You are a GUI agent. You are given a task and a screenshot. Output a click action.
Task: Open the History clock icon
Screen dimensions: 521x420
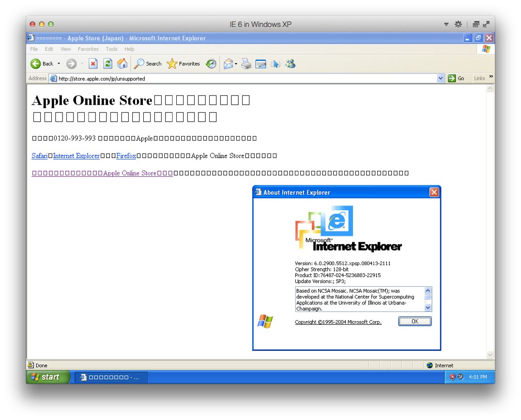point(211,63)
